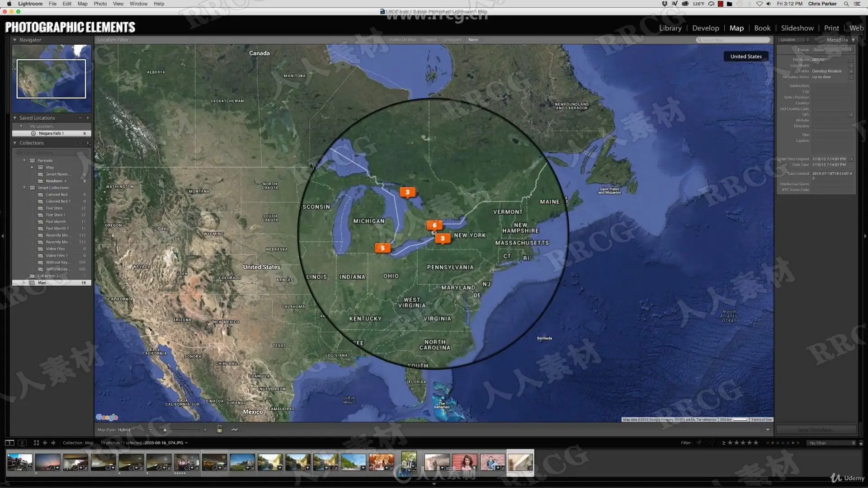868x488 pixels.
Task: Open the GPS tracklog icon menu
Action: click(x=235, y=430)
